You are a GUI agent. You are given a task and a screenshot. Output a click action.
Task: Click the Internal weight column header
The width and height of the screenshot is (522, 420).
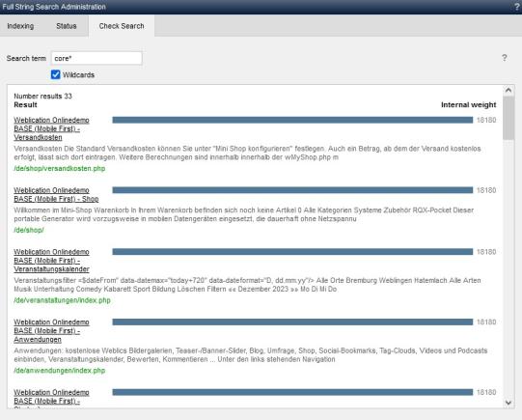[468, 105]
